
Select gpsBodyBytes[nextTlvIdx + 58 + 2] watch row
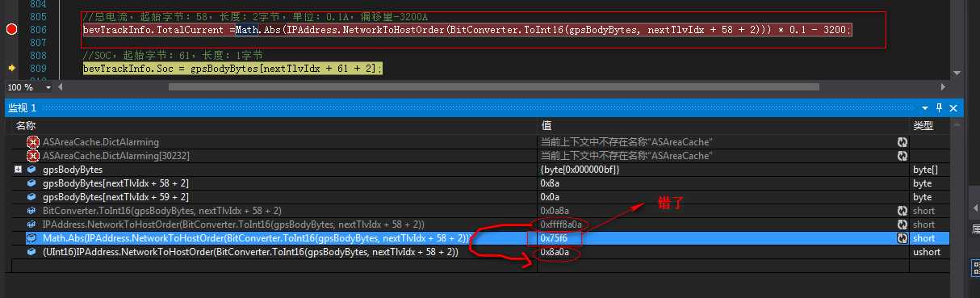click(115, 183)
